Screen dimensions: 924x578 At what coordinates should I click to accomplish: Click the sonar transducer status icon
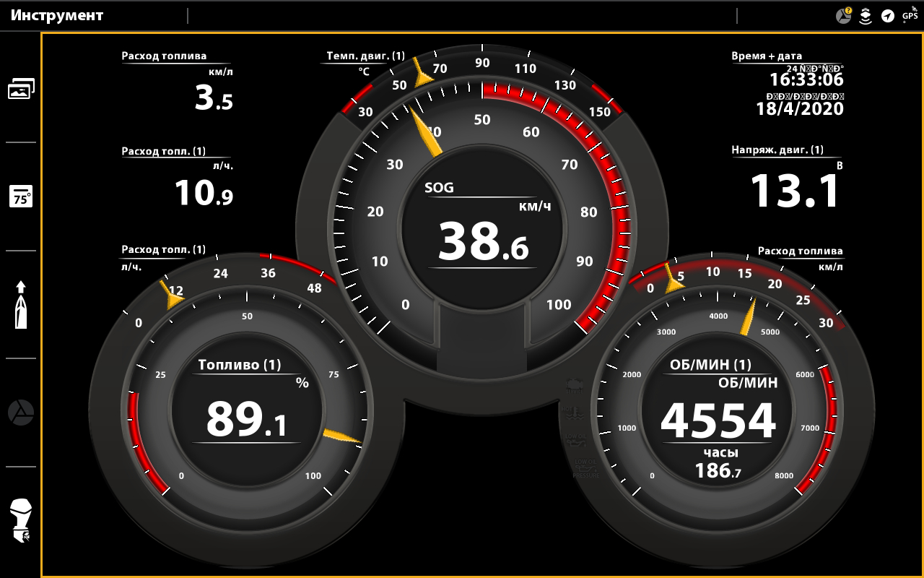[x=866, y=16]
